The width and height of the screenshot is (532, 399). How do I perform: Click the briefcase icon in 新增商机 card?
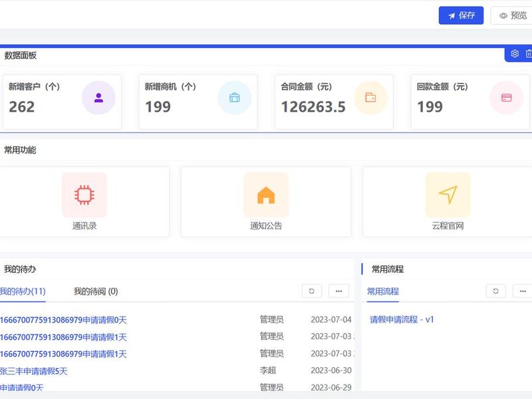235,98
